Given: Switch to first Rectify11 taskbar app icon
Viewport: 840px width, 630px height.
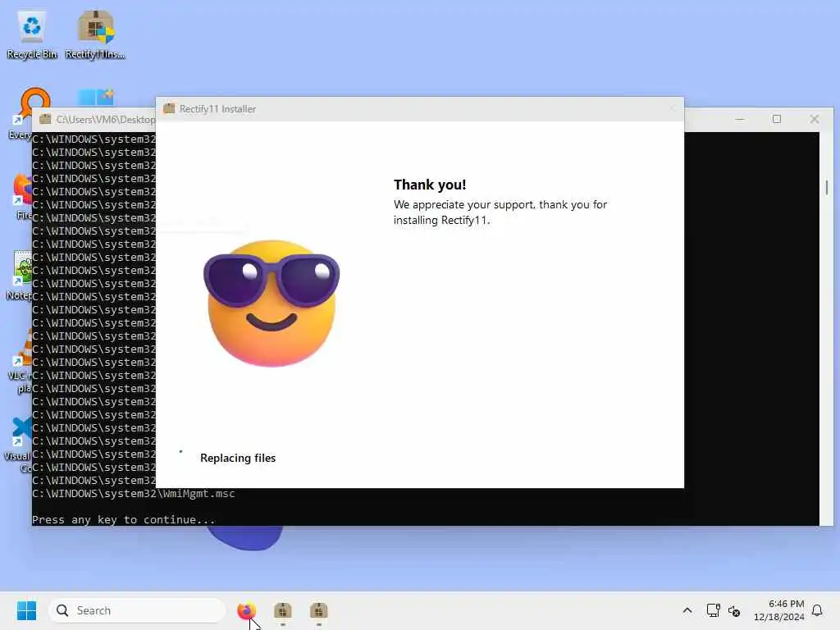Looking at the screenshot, I should click(283, 610).
